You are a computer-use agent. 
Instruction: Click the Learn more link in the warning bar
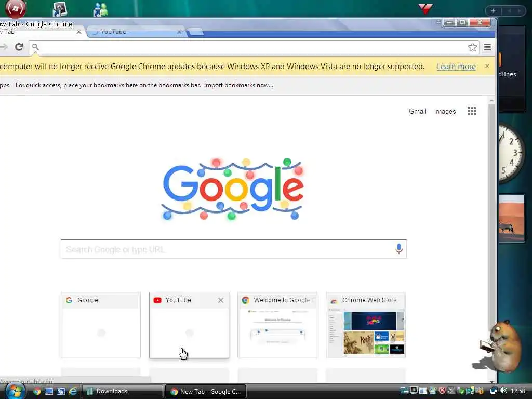tap(456, 66)
